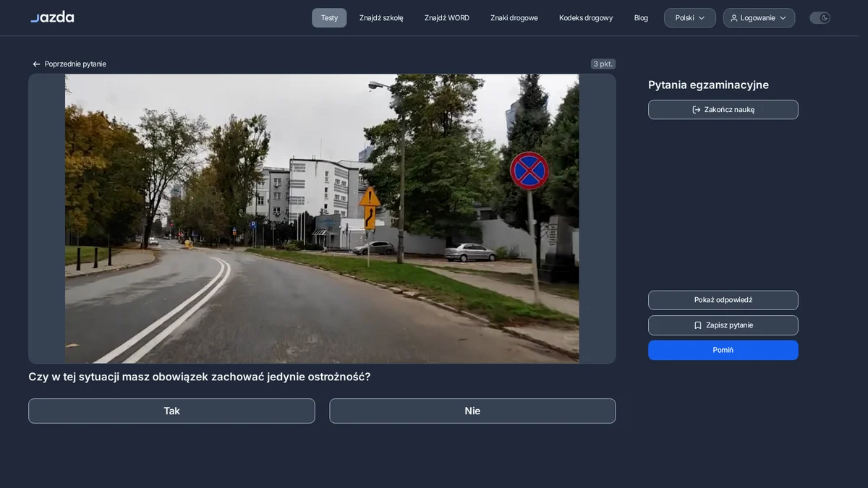Answer Nie to the question
The width and height of the screenshot is (868, 488).
tap(472, 411)
